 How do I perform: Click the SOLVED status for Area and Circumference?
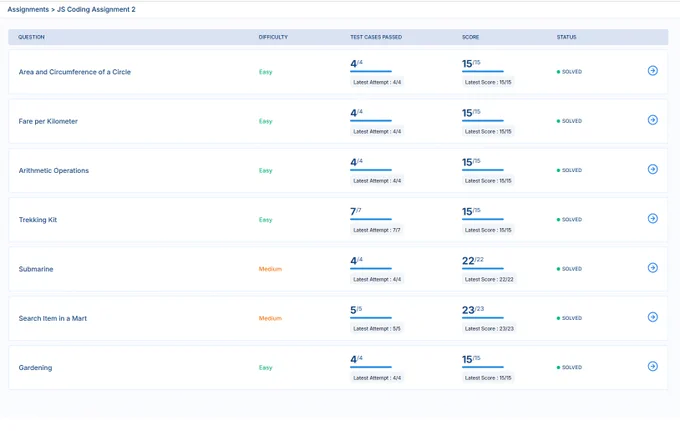[569, 72]
